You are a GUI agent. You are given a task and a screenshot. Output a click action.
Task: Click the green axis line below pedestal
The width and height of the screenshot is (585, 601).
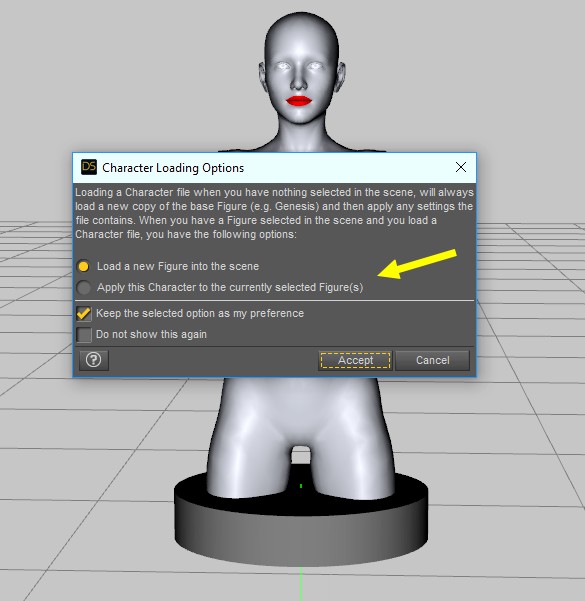301,584
